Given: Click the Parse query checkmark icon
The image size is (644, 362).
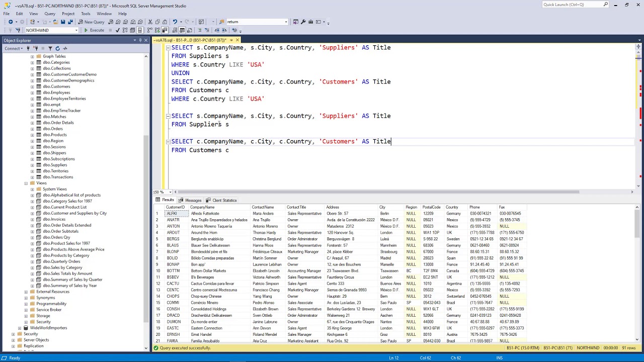Looking at the screenshot, I should [x=118, y=30].
